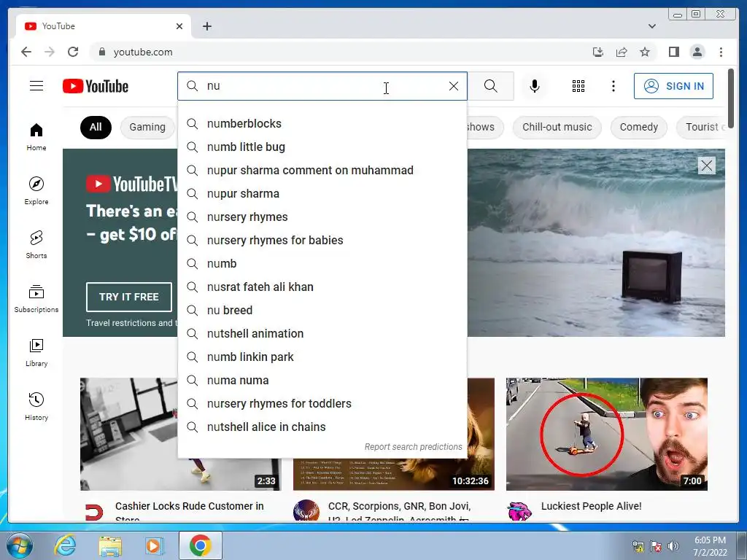Open Explore in the sidebar
Screen dimensions: 747x560
(x=36, y=190)
